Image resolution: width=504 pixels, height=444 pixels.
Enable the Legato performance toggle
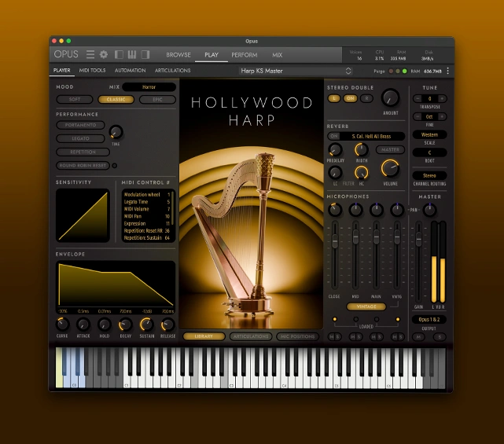80,138
